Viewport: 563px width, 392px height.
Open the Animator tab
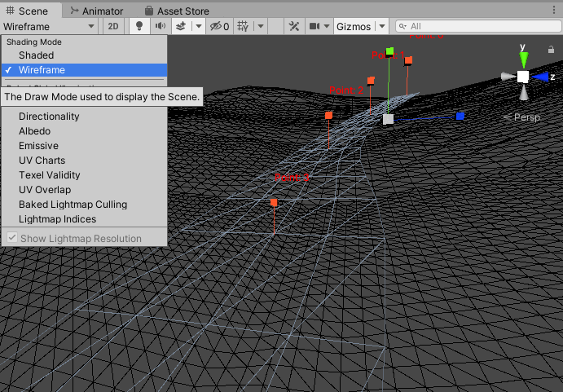click(97, 11)
